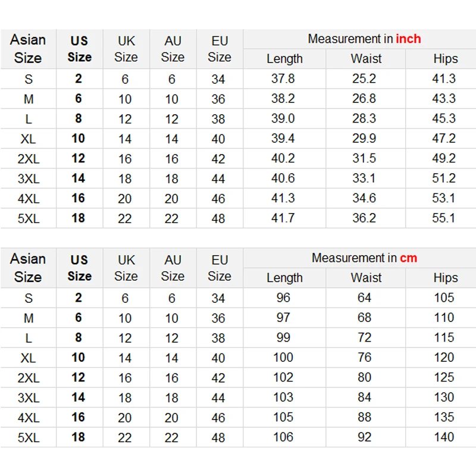Click length value 96 in cm table
This screenshot has height=476, width=476.
point(283,297)
